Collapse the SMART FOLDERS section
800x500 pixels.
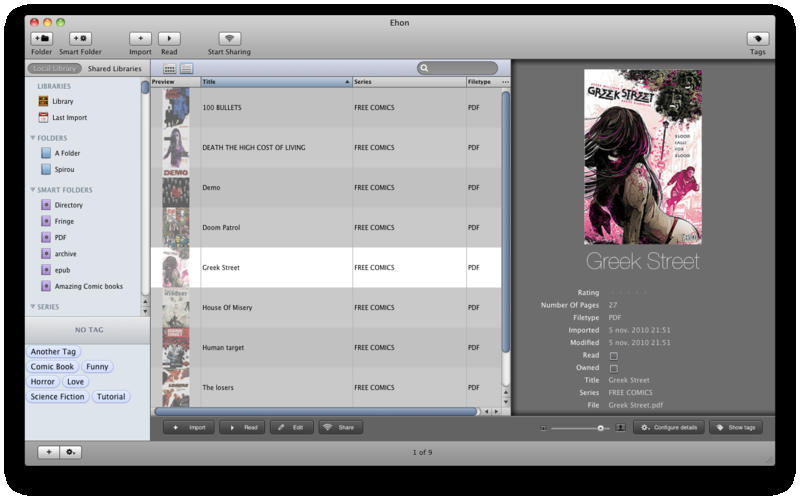[33, 190]
